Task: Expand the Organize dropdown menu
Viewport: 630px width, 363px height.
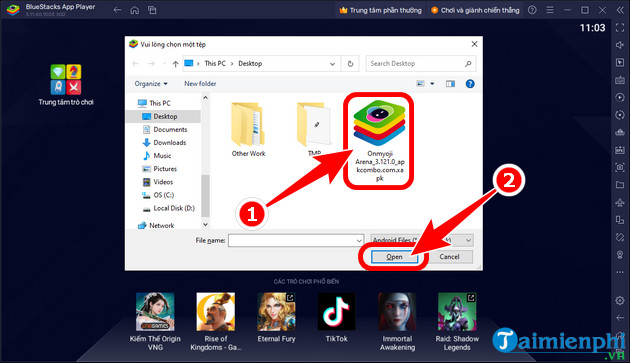Action: 151,84
